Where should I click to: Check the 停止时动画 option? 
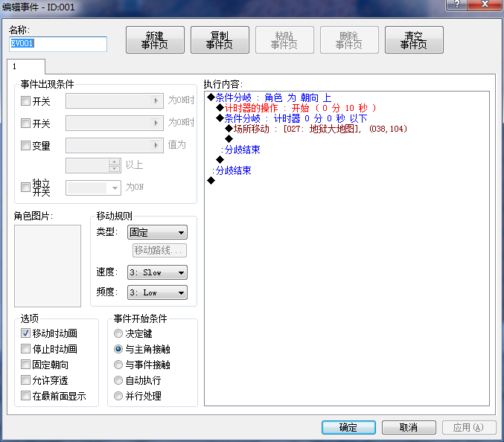25,348
